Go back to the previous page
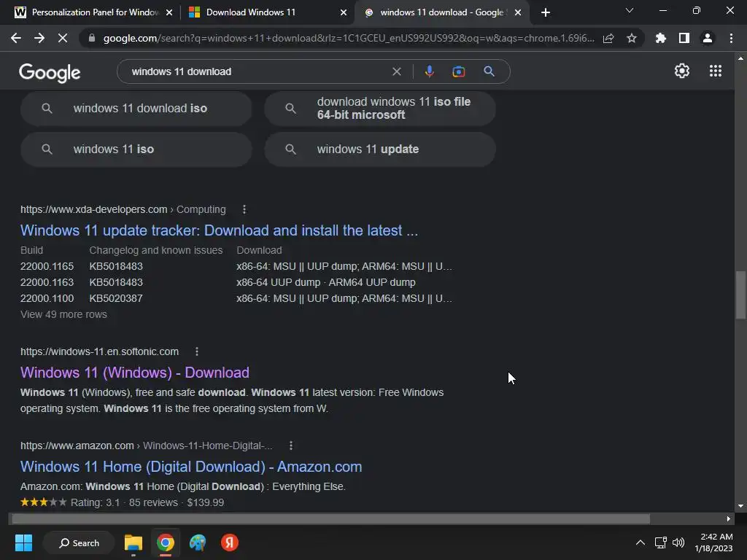Image resolution: width=747 pixels, height=560 pixels. (x=16, y=38)
